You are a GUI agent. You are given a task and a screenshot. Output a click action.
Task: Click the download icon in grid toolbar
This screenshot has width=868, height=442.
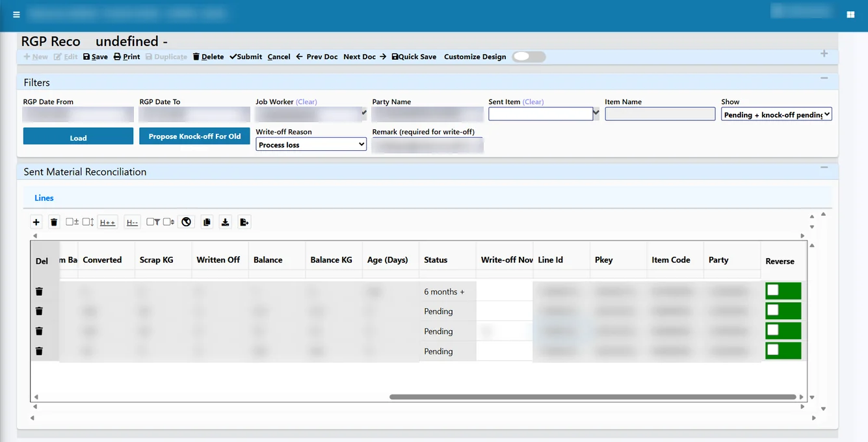(225, 222)
